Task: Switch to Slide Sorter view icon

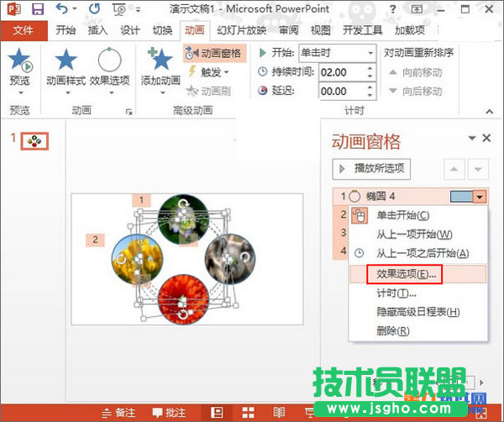Action: click(x=248, y=413)
